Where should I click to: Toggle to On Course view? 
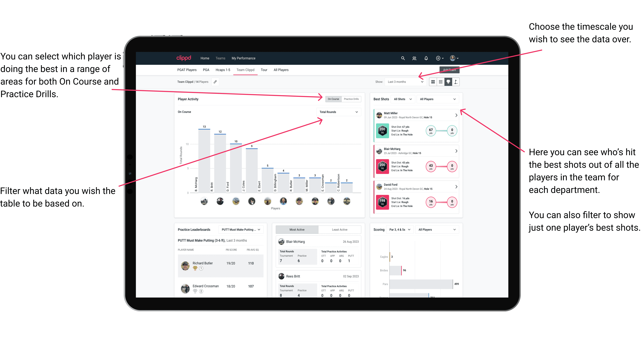coord(334,99)
